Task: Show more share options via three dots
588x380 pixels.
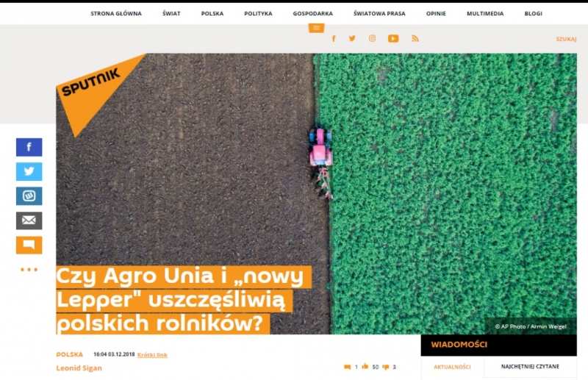Action: pyautogui.click(x=29, y=270)
